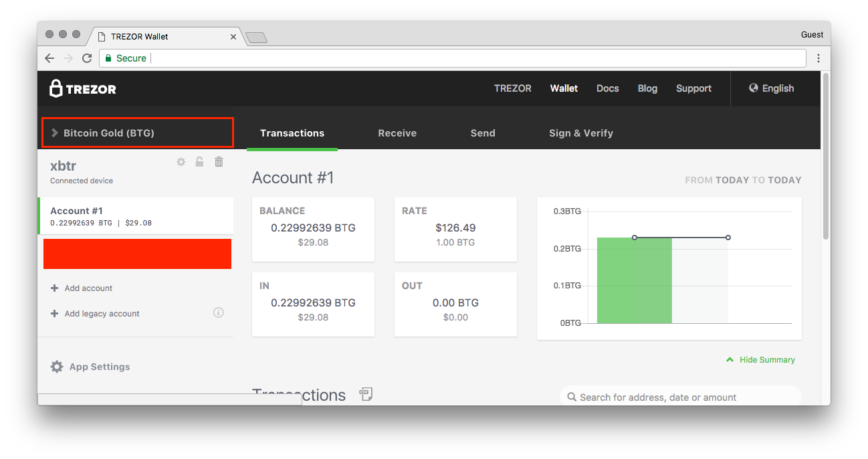Click the App Settings gear icon

coord(57,367)
